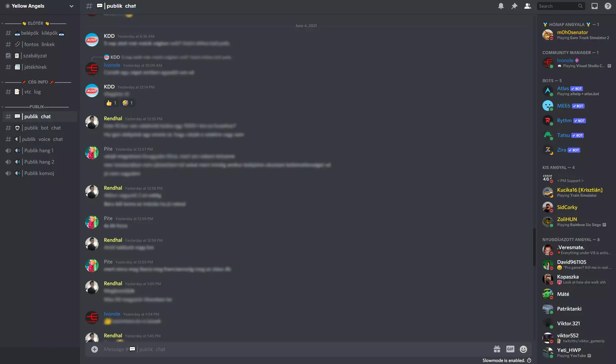
Task: Select the szabályzat channel
Action: pyautogui.click(x=40, y=56)
